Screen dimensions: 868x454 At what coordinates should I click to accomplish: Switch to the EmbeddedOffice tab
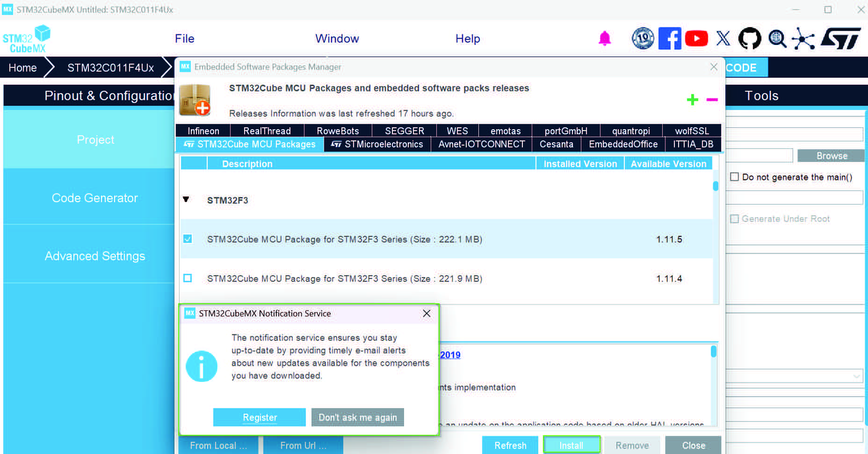point(623,144)
